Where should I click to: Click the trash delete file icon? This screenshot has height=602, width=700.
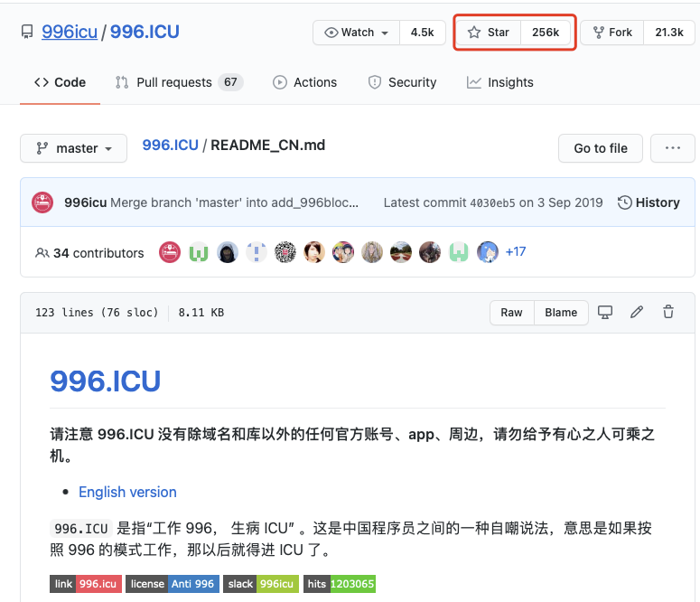pyautogui.click(x=668, y=312)
